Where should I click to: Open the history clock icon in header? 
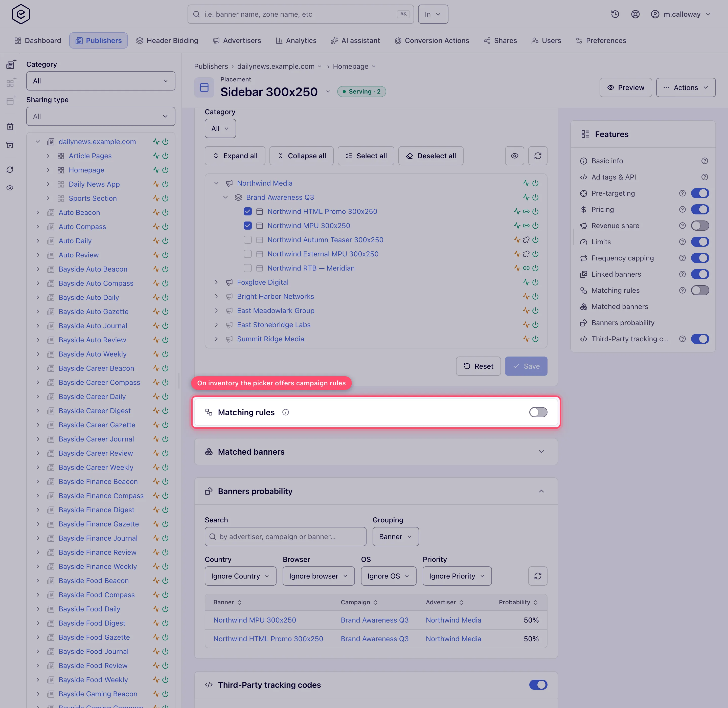pos(615,14)
